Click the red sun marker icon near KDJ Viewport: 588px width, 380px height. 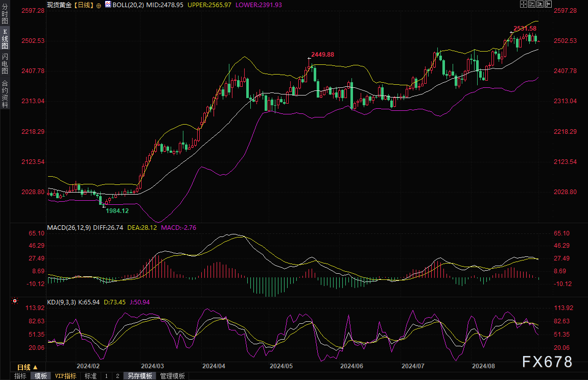tap(14, 302)
